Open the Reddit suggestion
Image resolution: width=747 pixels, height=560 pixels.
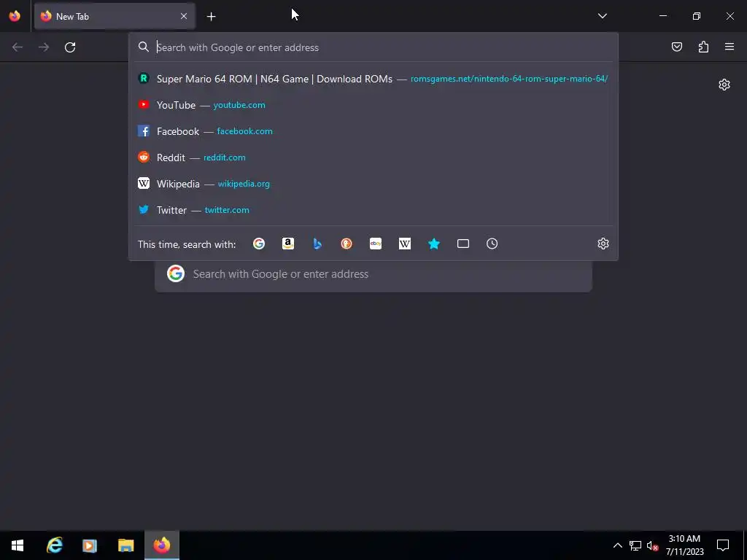point(373,157)
